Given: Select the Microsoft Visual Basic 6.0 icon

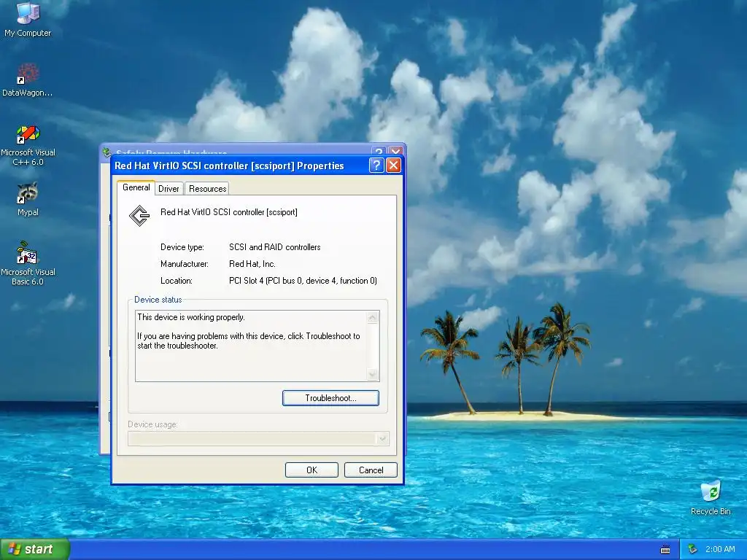Looking at the screenshot, I should [28, 263].
